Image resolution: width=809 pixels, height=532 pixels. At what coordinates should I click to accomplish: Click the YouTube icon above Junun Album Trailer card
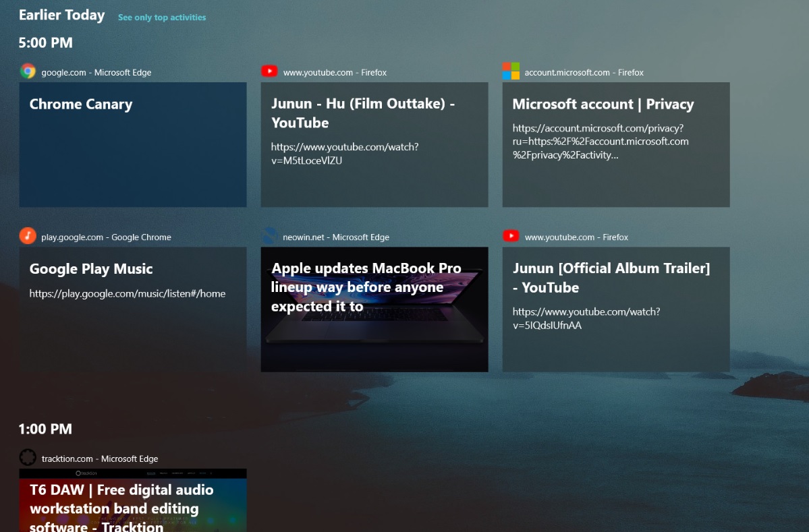[511, 236]
